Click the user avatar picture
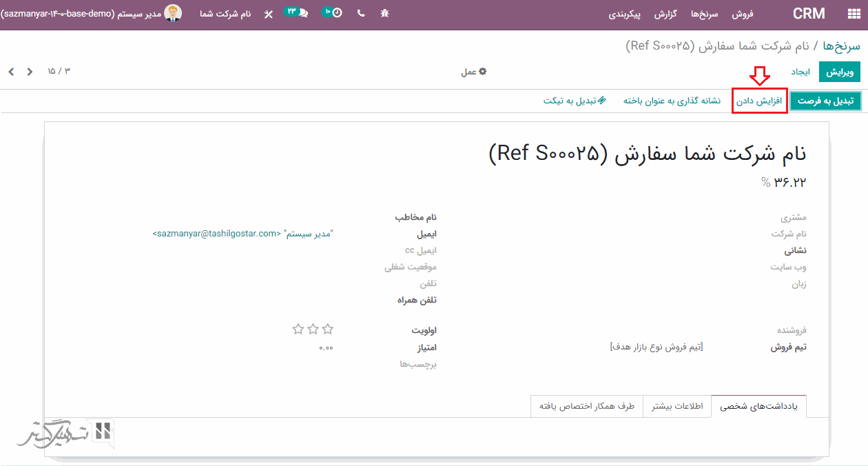The width and height of the screenshot is (868, 466). coord(174,13)
